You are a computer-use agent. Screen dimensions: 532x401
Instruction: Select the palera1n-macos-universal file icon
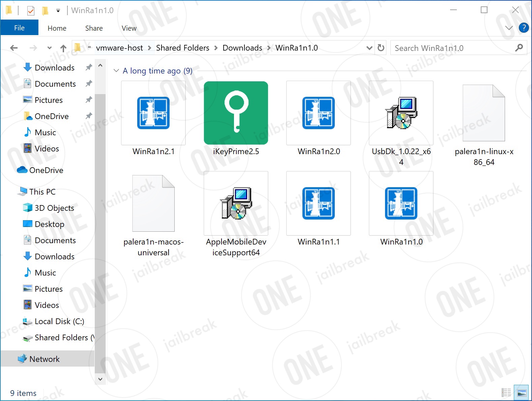(x=153, y=203)
